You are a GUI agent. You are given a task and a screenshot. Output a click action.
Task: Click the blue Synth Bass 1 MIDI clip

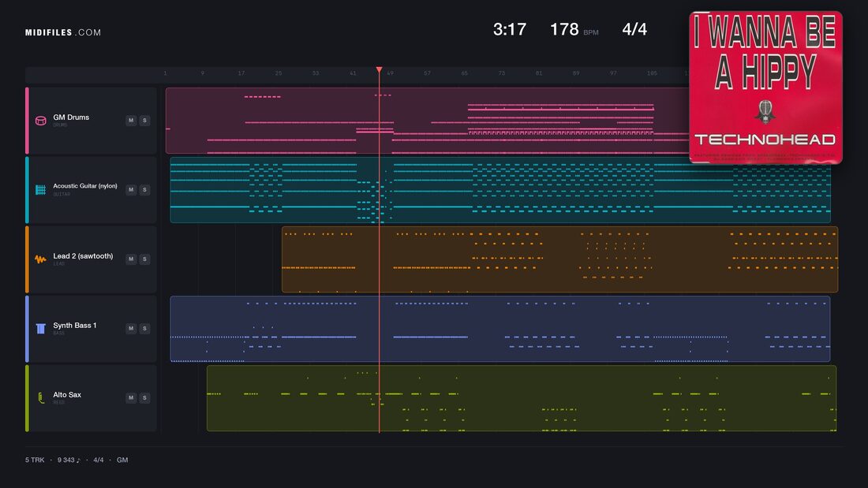pyautogui.click(x=499, y=329)
